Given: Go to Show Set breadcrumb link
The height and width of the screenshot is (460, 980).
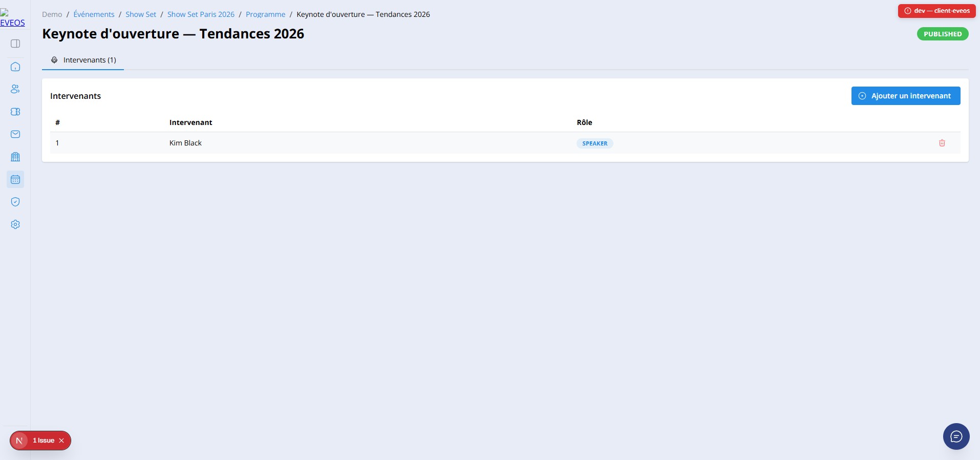Looking at the screenshot, I should pyautogui.click(x=141, y=14).
